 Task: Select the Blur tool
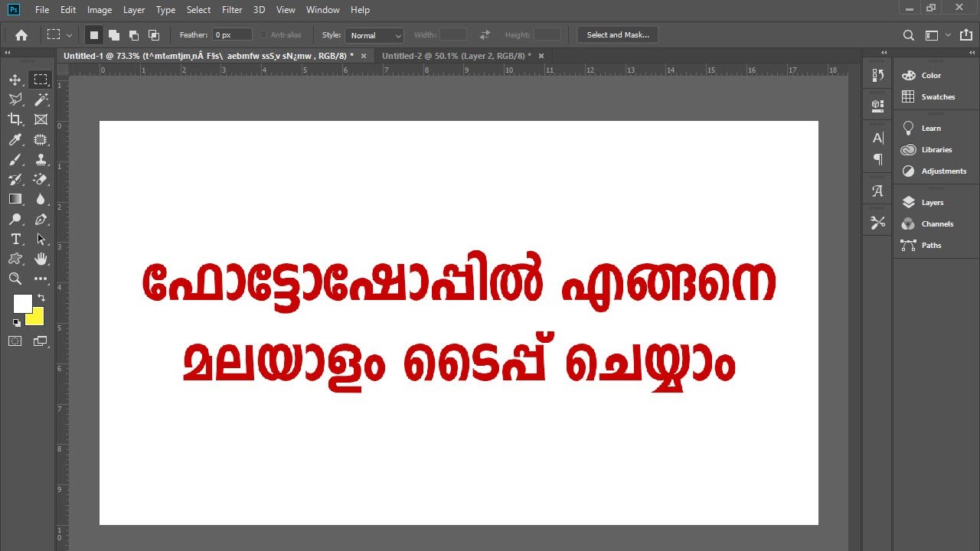coord(41,199)
